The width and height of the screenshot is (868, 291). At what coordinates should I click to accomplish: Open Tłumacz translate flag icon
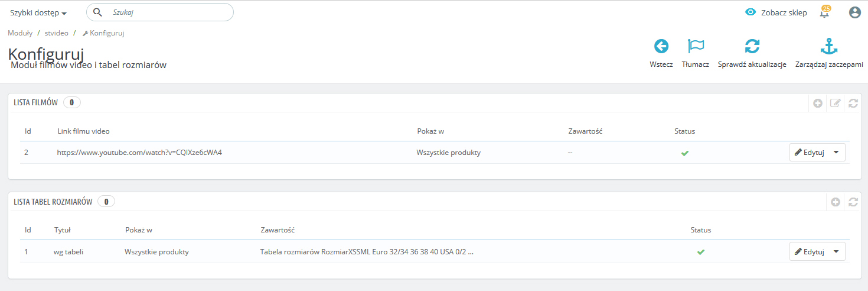click(x=696, y=47)
